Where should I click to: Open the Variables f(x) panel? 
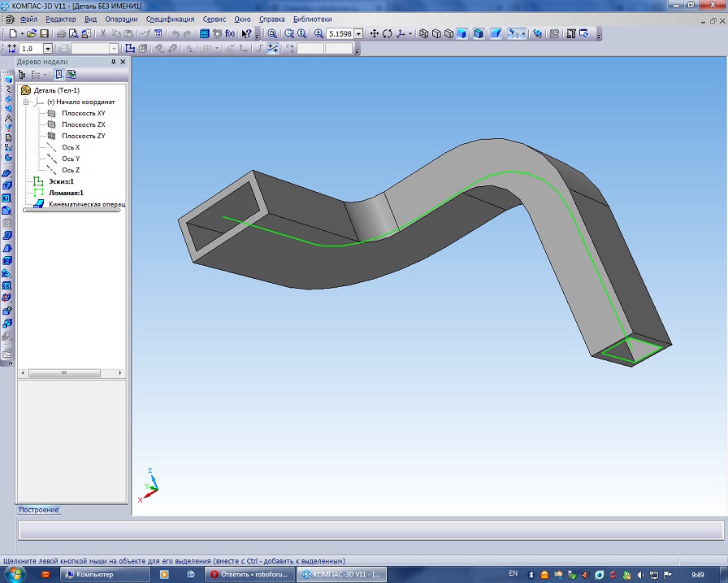[230, 33]
